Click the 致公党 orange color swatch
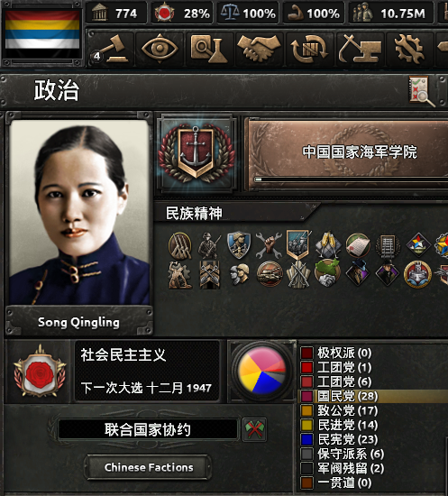The height and width of the screenshot is (496, 448). [x=306, y=410]
